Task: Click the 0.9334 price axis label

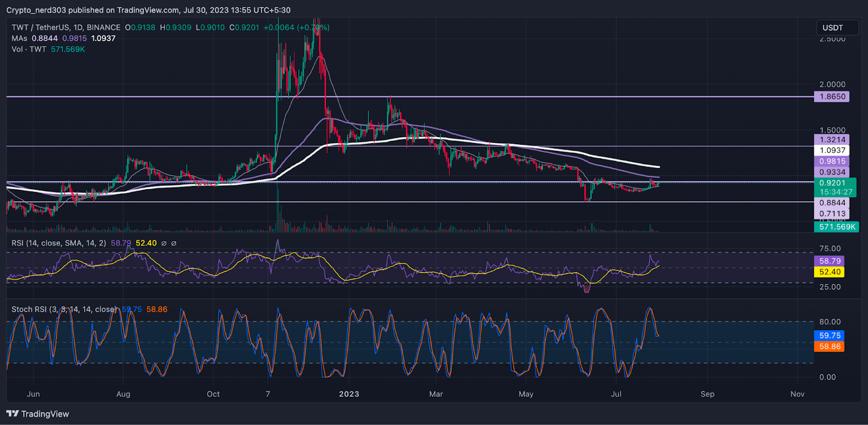Action: click(x=832, y=172)
